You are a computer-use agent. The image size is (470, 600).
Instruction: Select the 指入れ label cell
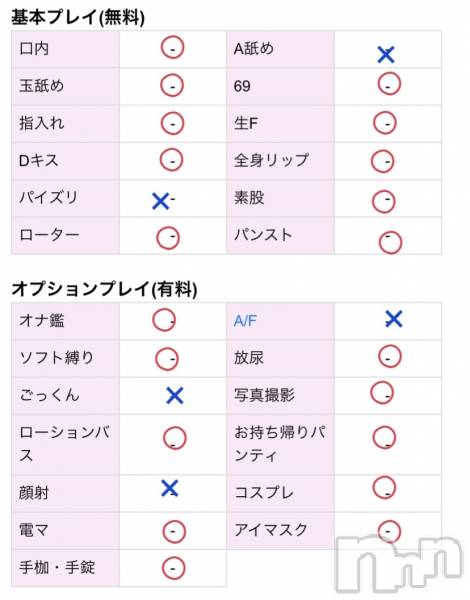click(65, 124)
